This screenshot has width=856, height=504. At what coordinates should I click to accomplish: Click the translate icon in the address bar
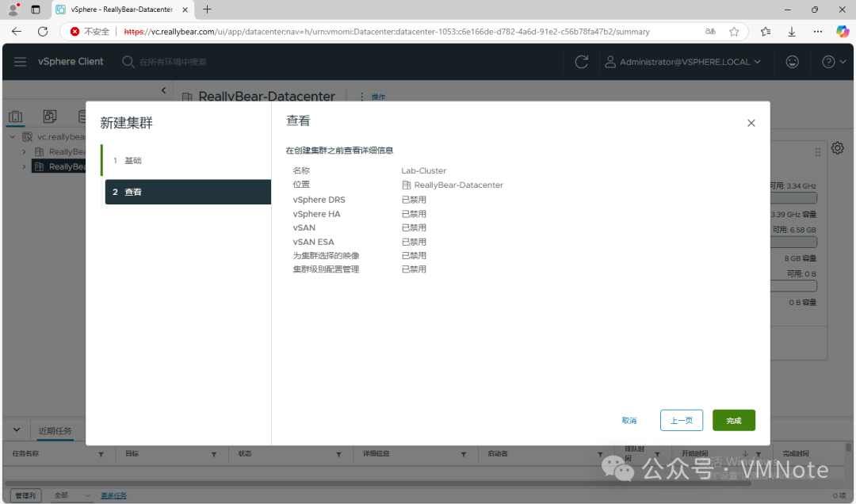click(710, 32)
